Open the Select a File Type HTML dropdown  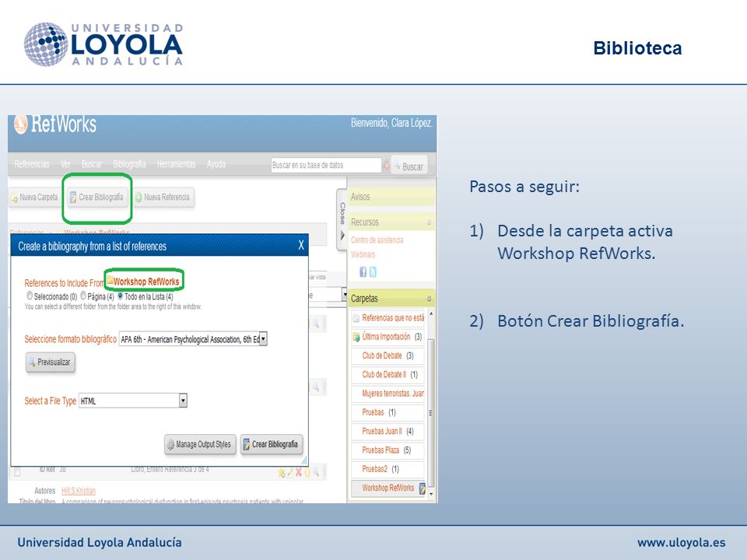[133, 401]
